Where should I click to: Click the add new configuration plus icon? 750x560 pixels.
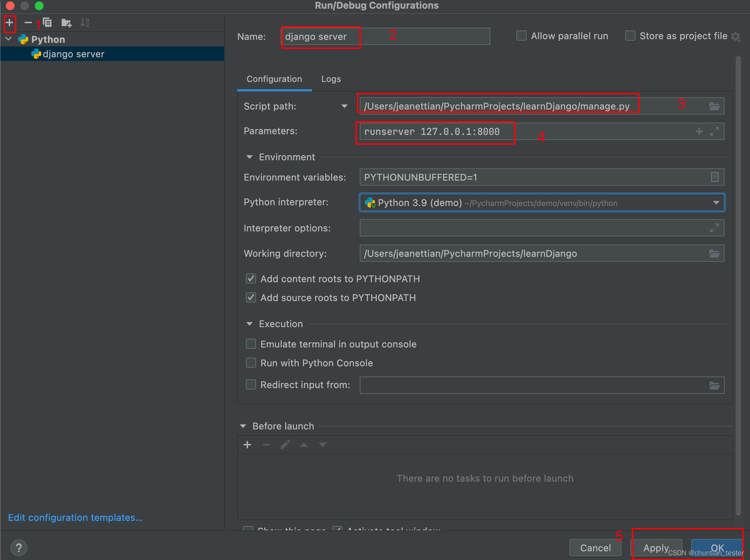point(9,23)
